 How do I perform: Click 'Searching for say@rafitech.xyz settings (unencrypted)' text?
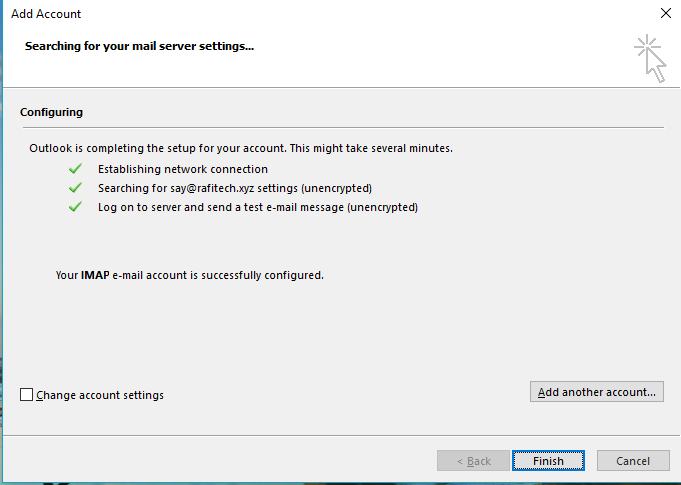[x=235, y=188]
